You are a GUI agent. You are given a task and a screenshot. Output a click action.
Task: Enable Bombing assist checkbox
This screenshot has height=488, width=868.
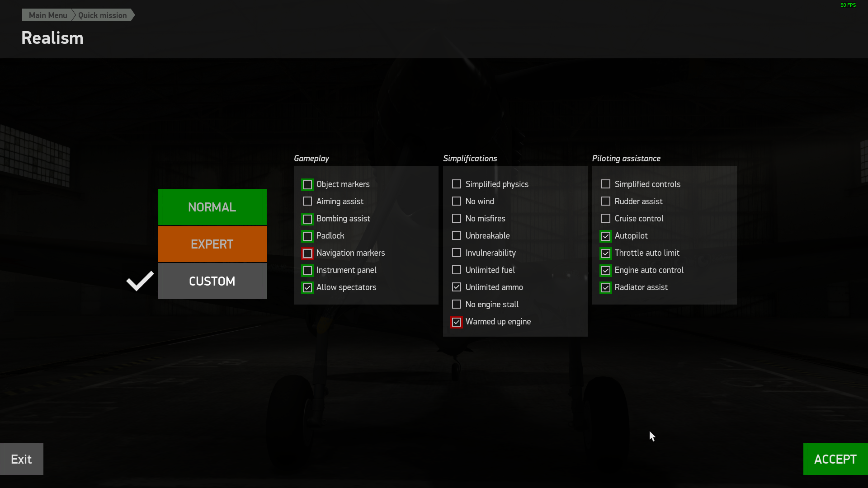coord(307,219)
